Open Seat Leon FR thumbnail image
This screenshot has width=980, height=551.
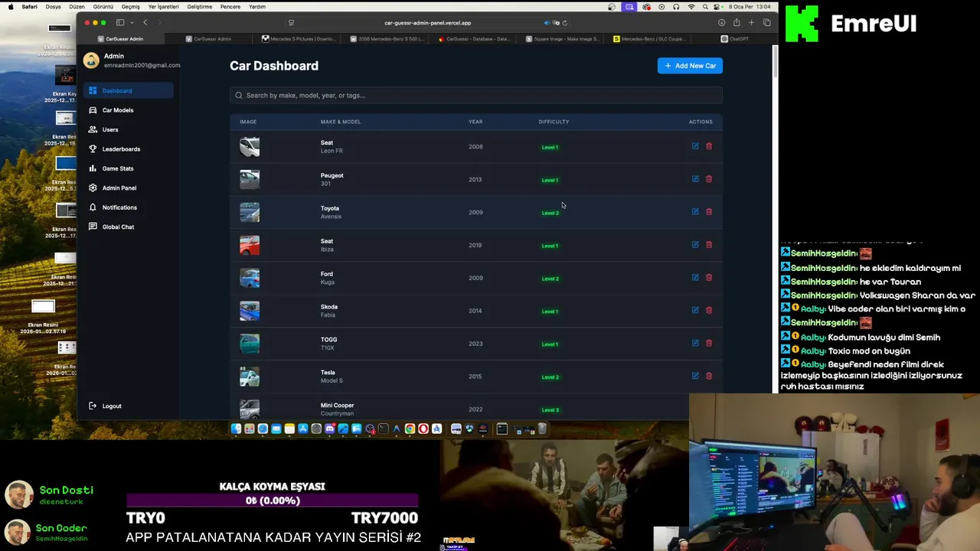click(x=250, y=147)
